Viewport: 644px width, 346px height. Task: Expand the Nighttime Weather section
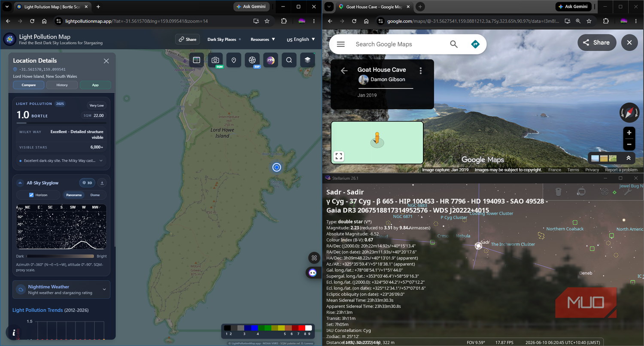(61, 289)
